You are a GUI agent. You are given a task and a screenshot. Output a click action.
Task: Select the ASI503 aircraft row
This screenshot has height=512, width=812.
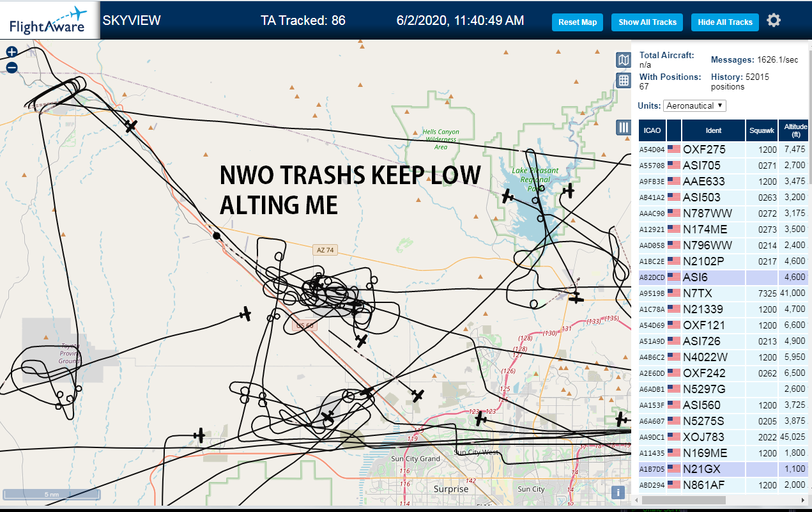[724, 198]
